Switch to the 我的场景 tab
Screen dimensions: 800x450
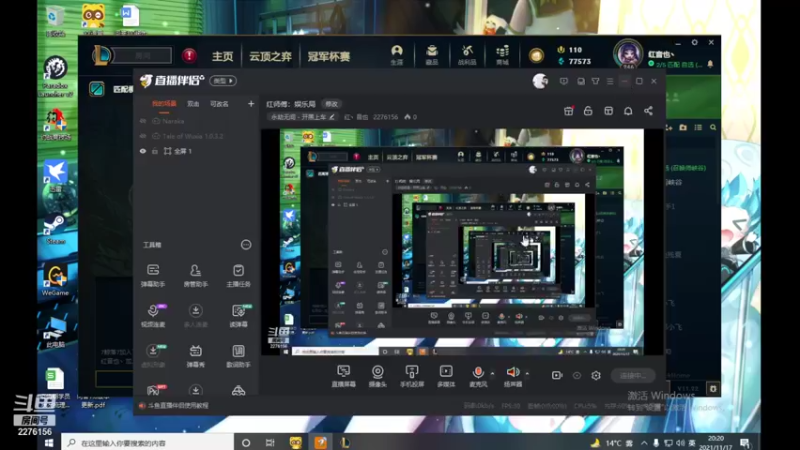[164, 104]
